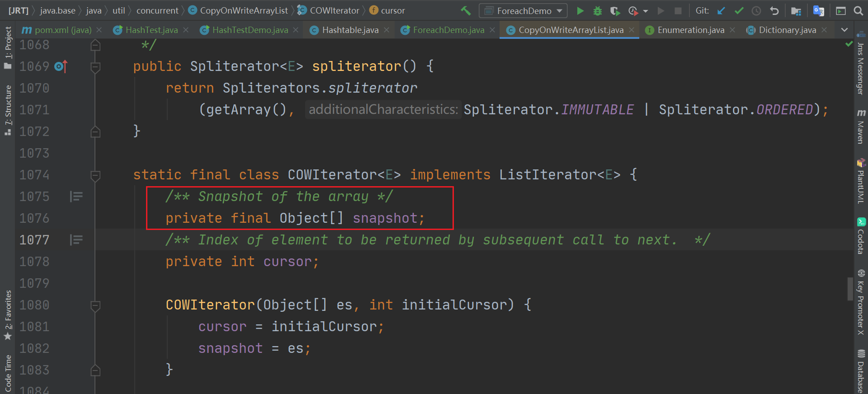Open the Codota side panel

point(861,236)
